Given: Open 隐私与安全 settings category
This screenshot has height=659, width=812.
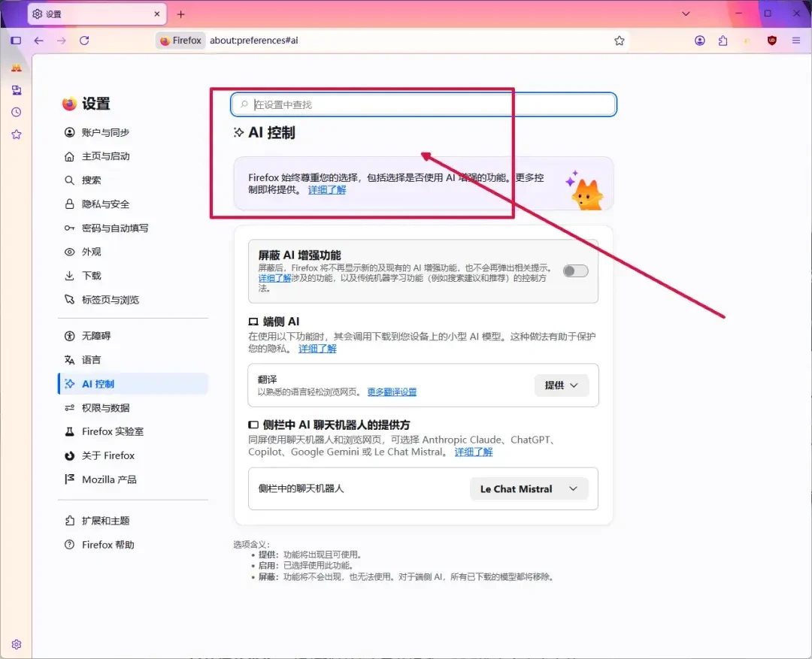Looking at the screenshot, I should [x=133, y=204].
